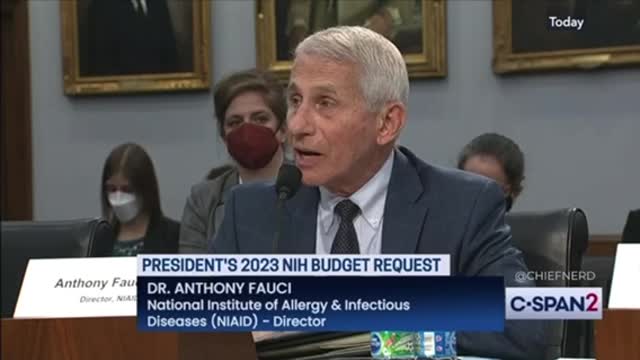Click the C-SPAN2 logo badge

pyautogui.click(x=554, y=303)
